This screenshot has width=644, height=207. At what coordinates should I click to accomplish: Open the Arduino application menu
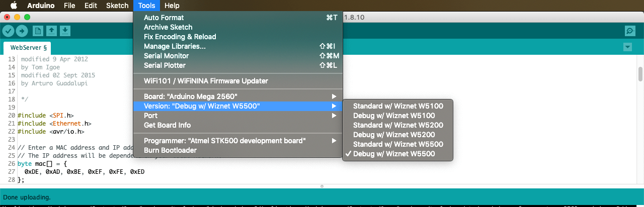(41, 6)
